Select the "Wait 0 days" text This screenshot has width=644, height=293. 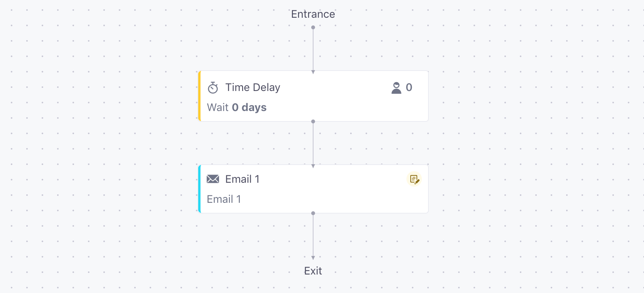pyautogui.click(x=237, y=107)
